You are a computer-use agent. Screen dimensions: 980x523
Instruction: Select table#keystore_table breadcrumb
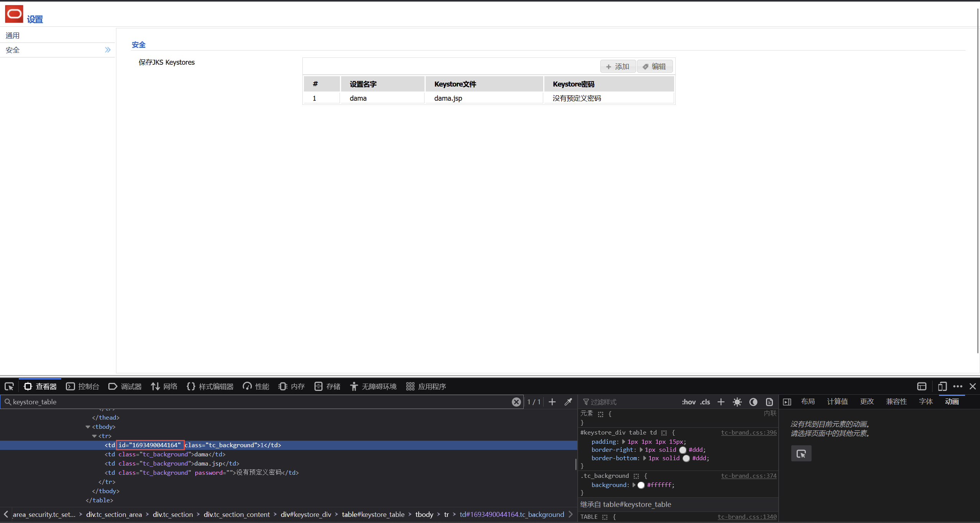click(373, 515)
